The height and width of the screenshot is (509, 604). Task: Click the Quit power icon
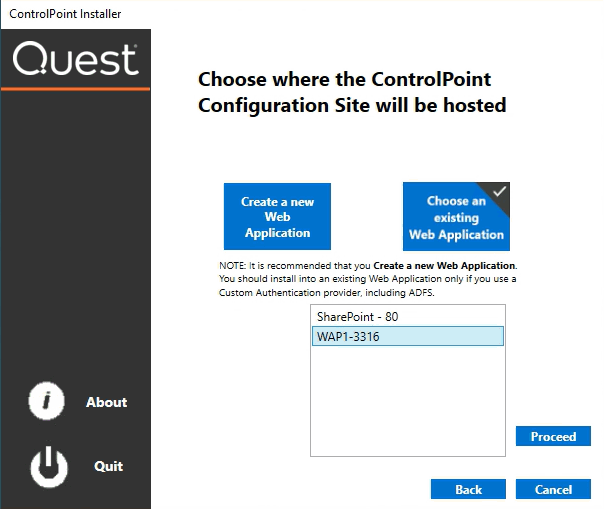pos(46,466)
